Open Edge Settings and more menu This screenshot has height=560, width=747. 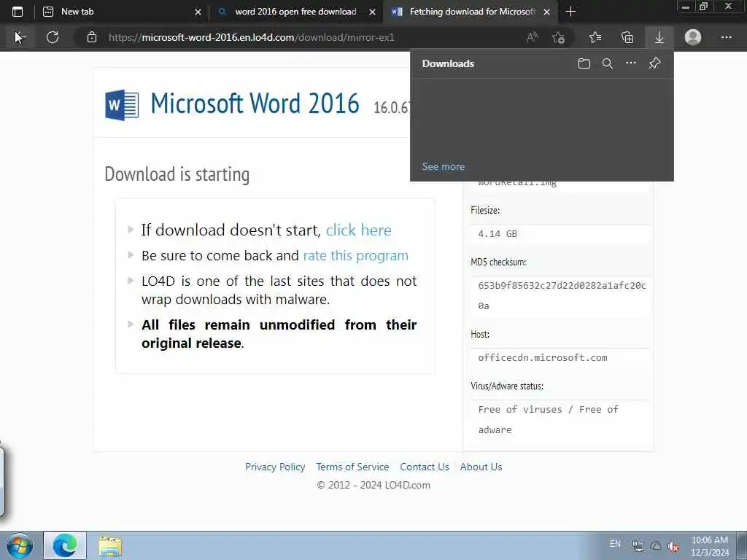pyautogui.click(x=726, y=37)
